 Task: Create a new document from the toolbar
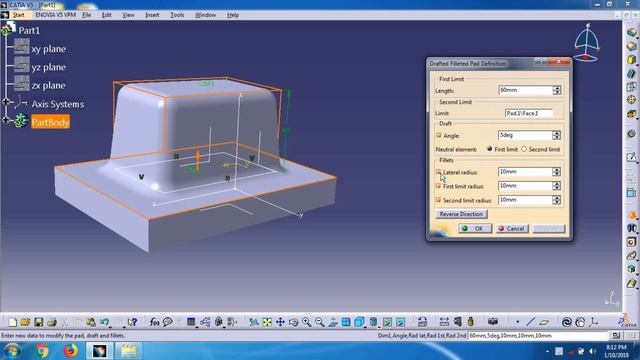point(12,322)
